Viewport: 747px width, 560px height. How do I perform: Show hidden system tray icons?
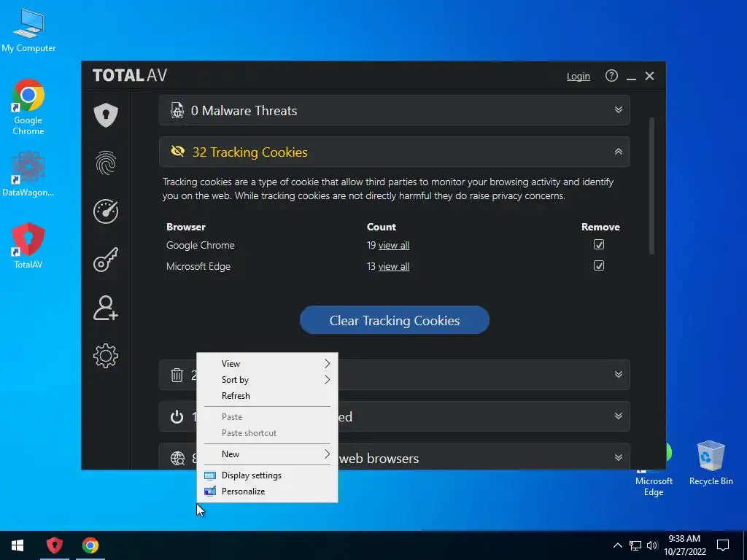[x=617, y=545]
